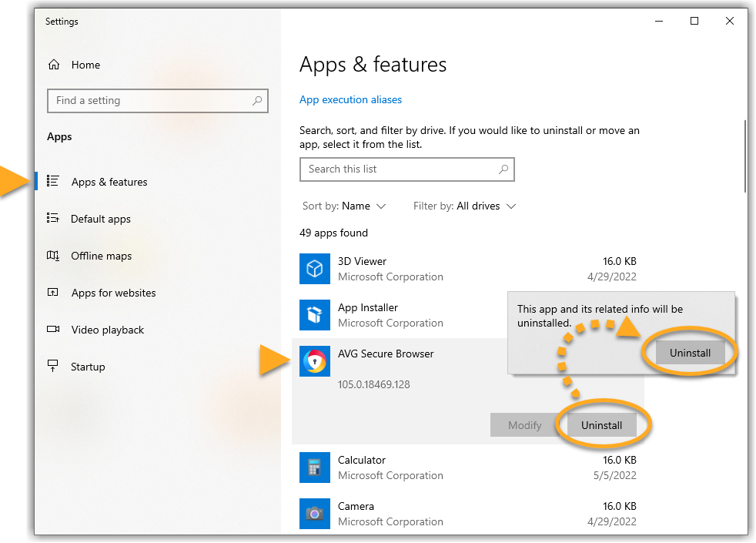This screenshot has height=543, width=756.
Task: Click the Camera app icon
Action: tap(314, 514)
